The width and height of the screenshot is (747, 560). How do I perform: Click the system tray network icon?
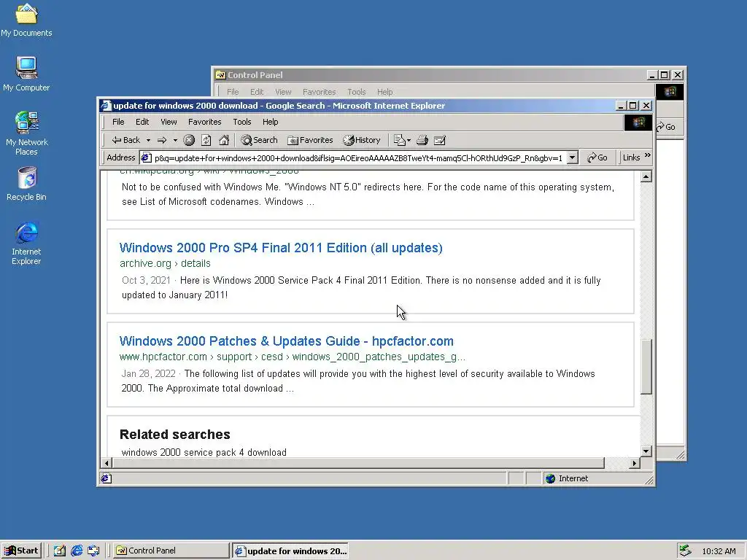(x=685, y=551)
